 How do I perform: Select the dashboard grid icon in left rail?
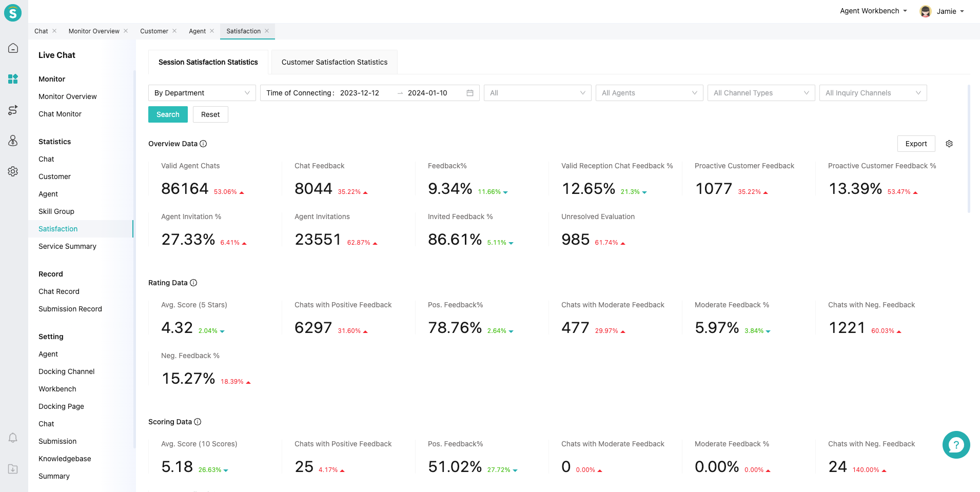coord(13,79)
